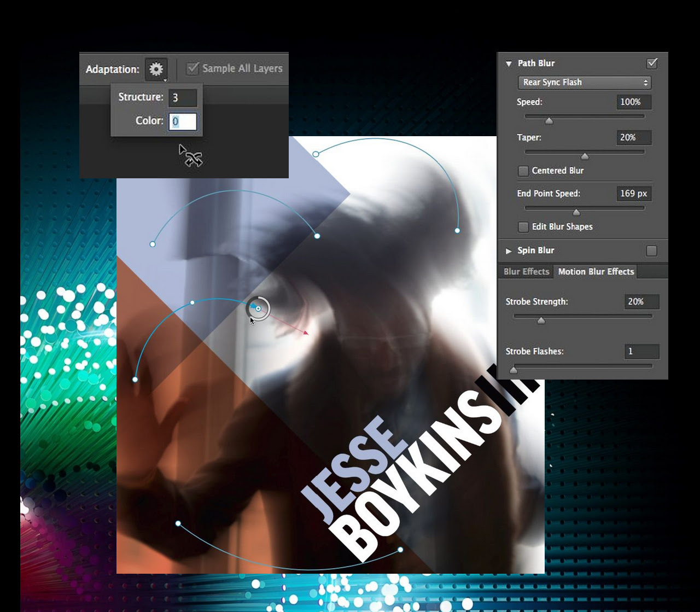The image size is (700, 612).
Task: Click the Strobe Strength value field
Action: [641, 302]
